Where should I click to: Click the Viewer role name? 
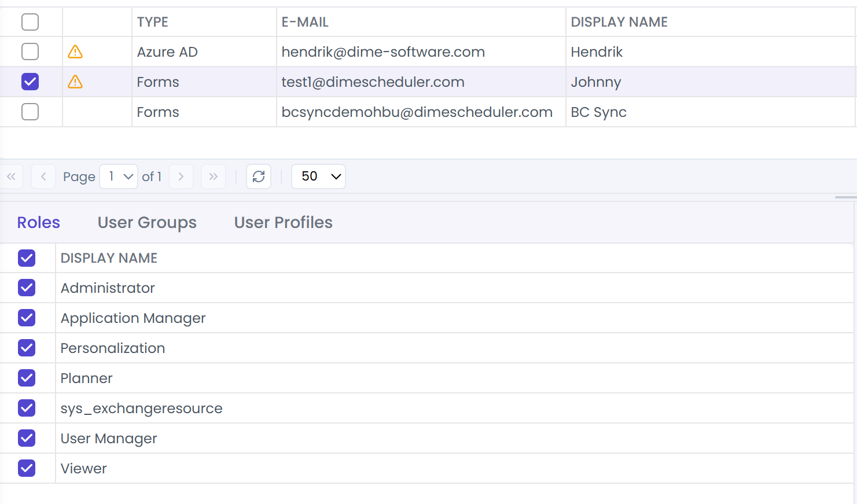click(83, 469)
